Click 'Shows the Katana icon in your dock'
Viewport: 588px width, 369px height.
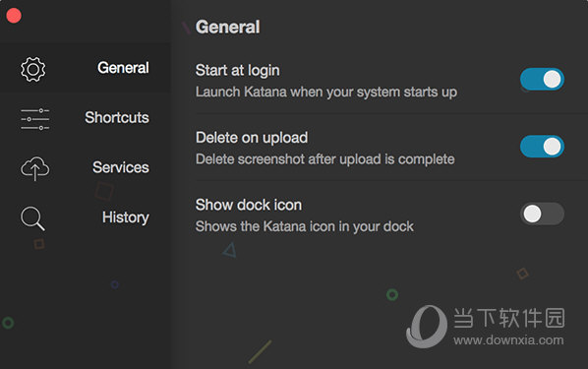(305, 226)
